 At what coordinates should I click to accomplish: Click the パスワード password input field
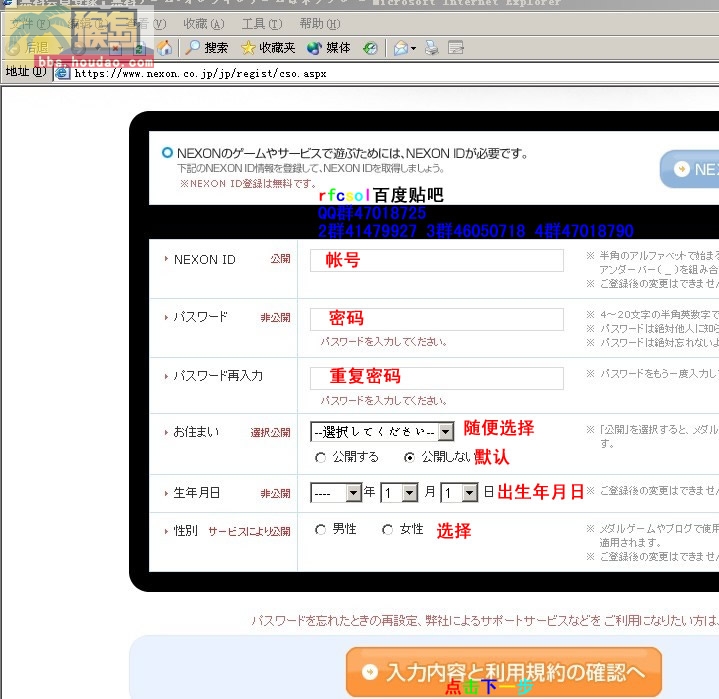click(x=437, y=319)
